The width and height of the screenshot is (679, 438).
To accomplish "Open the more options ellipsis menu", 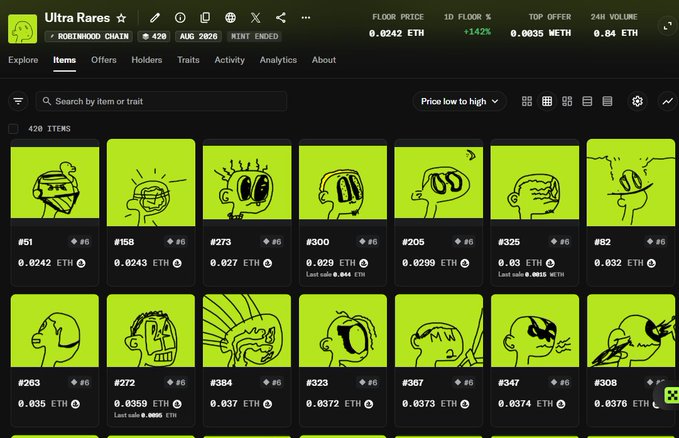I will [x=306, y=18].
